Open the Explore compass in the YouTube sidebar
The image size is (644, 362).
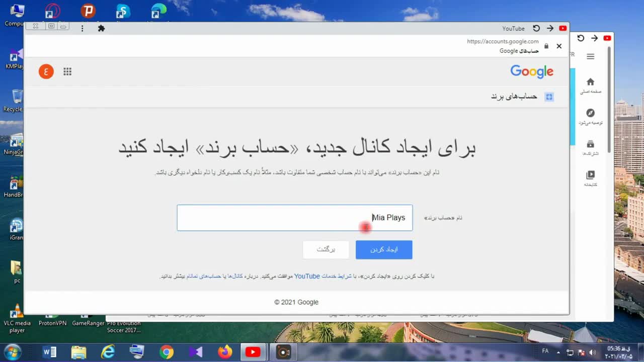tap(590, 116)
